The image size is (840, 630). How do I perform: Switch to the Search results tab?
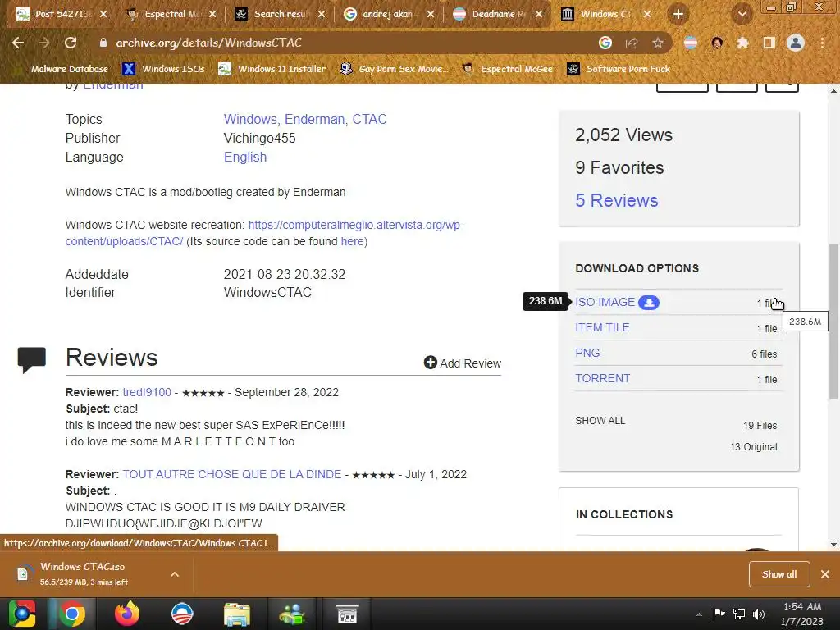[x=280, y=14]
